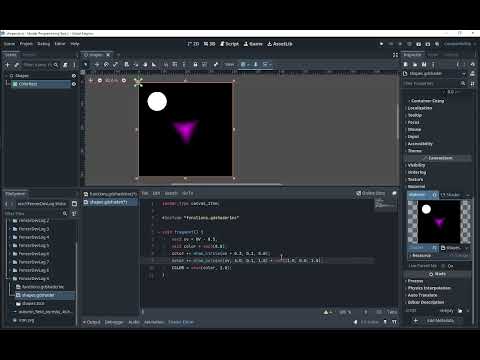Open the Node class header
This screenshot has width=480, height=360.
coord(438,274)
